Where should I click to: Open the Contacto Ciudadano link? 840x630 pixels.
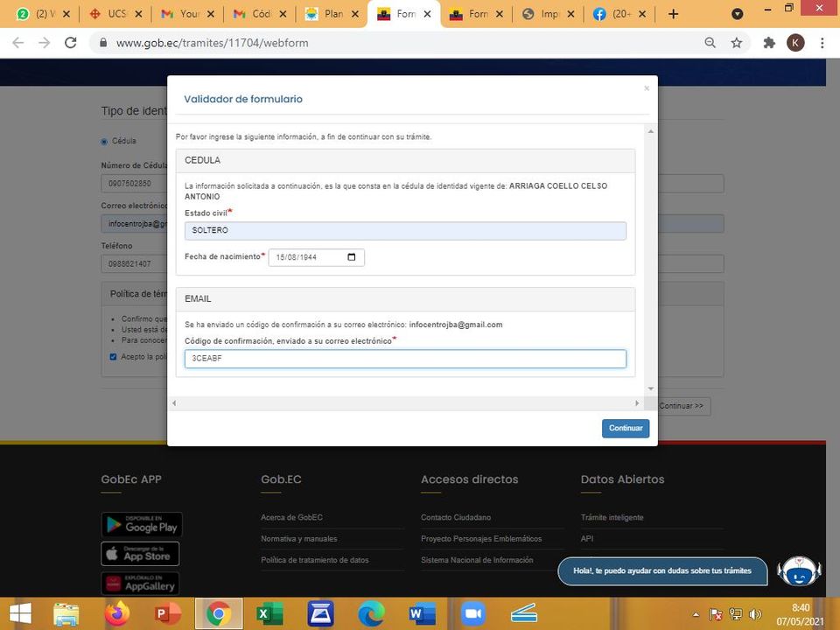(x=455, y=517)
